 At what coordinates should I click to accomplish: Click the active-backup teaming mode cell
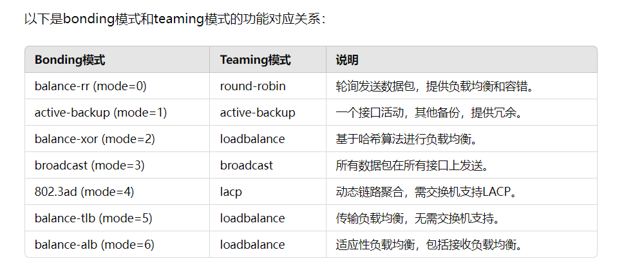coord(268,112)
